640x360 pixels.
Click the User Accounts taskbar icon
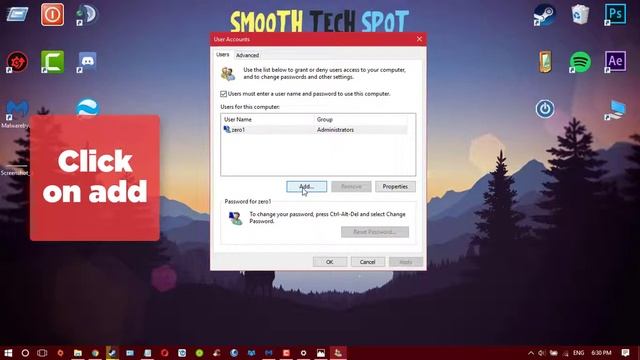coord(338,353)
